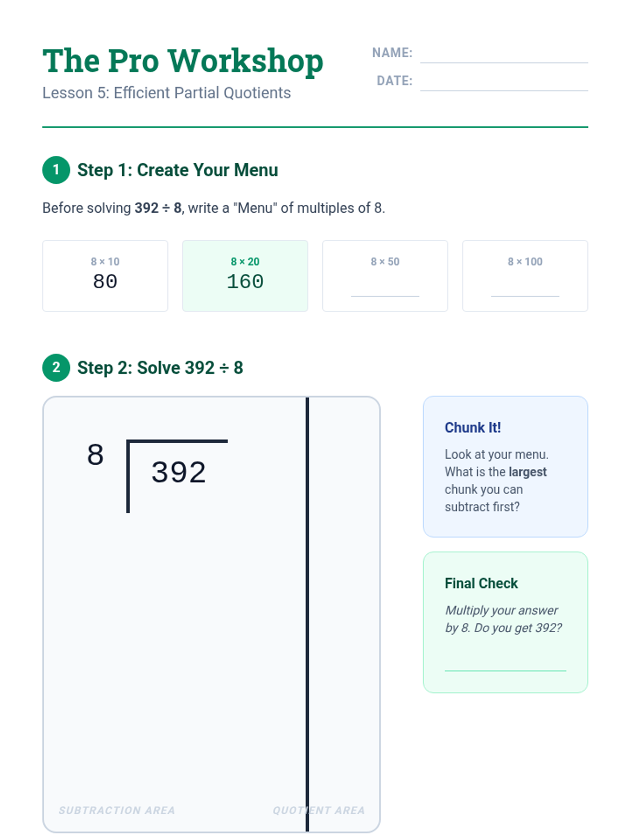Click the Step 1: Create Your Menu heading

click(177, 170)
